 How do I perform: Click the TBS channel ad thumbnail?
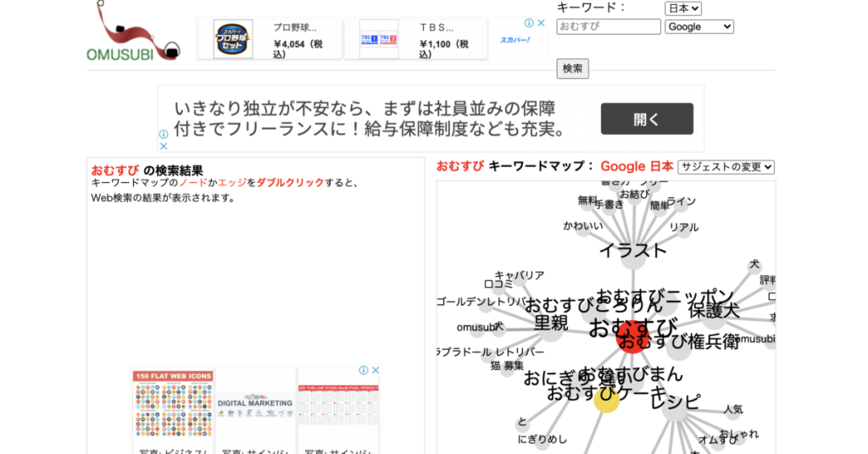point(379,39)
